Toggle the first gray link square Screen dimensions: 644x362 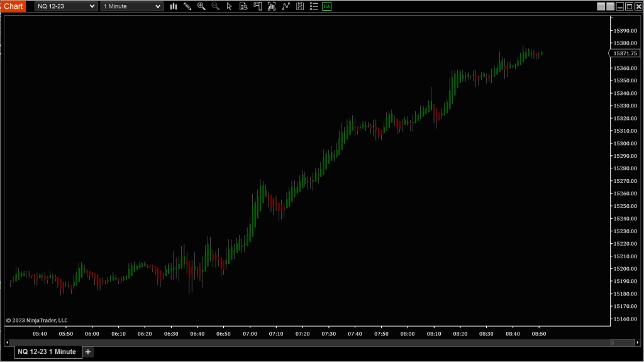pos(601,6)
